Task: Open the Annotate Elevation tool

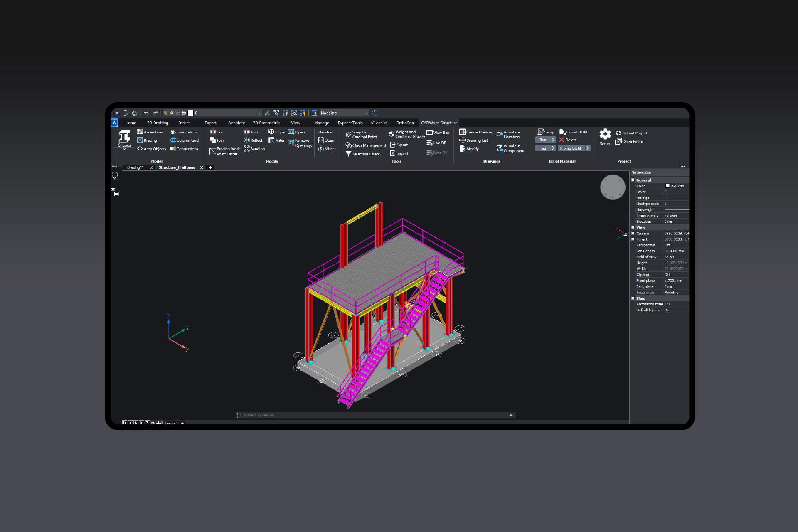Action: [510, 135]
